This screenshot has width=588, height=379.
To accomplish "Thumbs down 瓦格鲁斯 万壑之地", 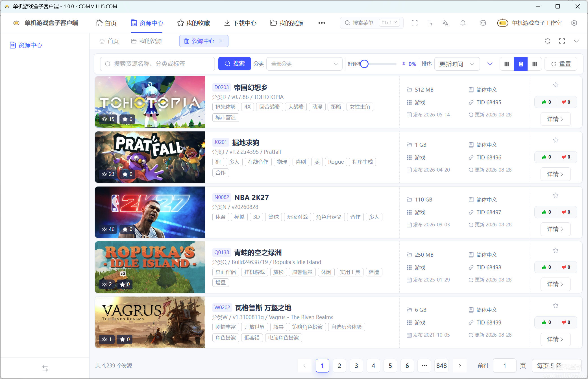I will pos(566,322).
